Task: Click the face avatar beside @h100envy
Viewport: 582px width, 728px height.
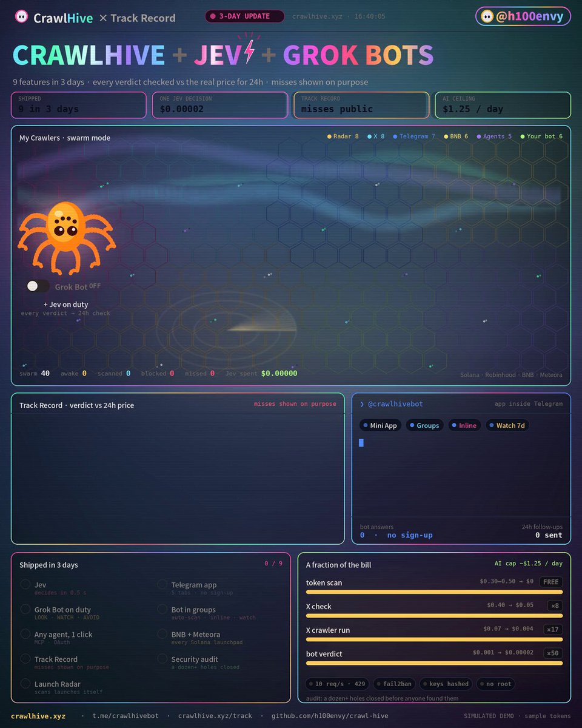Action: coord(487,17)
